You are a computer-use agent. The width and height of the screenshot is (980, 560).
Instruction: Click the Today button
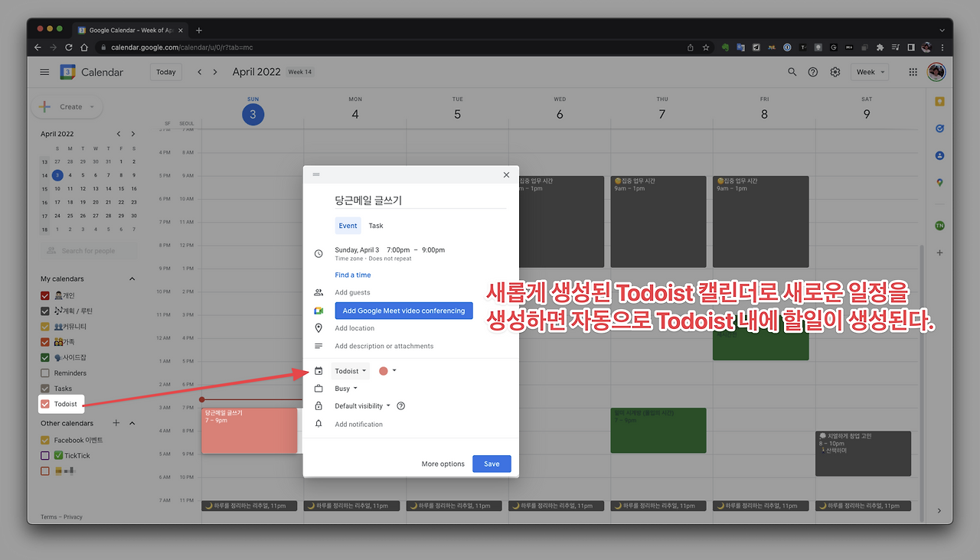166,72
